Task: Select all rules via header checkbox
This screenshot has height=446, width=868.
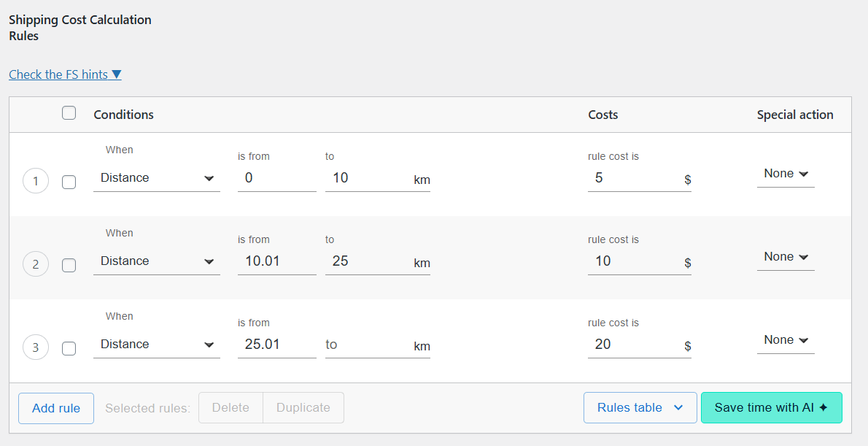Action: click(x=69, y=112)
